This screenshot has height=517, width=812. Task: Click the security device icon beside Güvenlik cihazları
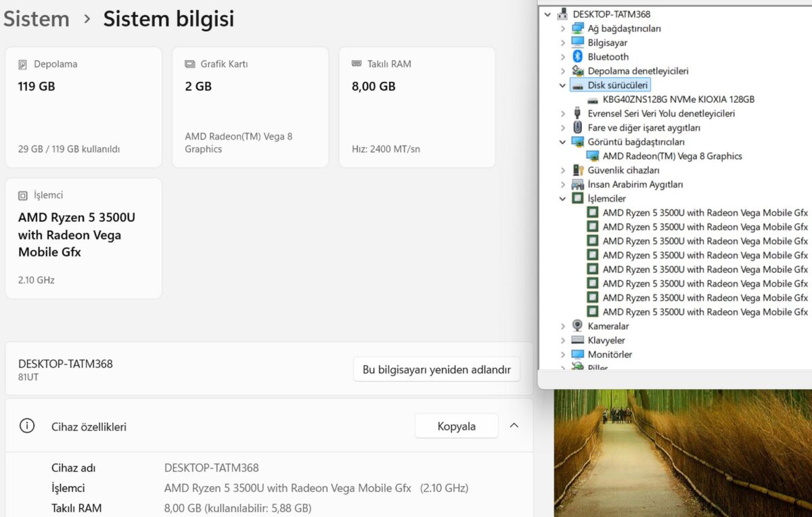point(577,170)
